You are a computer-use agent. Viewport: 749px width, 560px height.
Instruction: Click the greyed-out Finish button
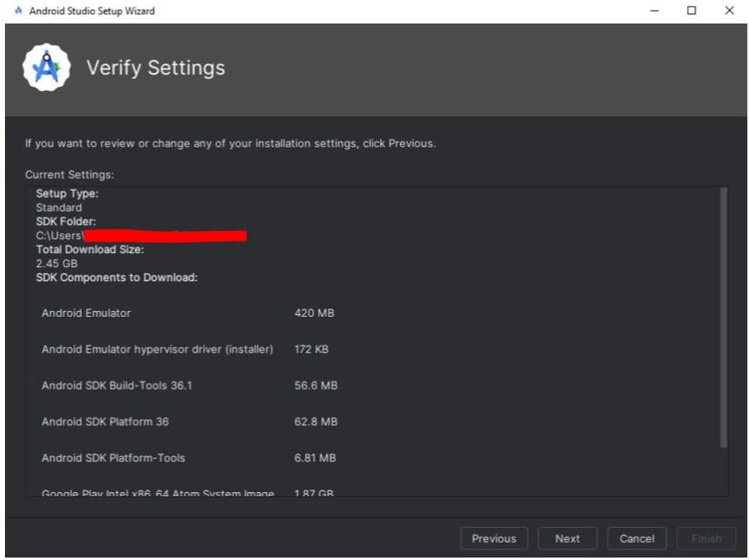[x=706, y=538]
